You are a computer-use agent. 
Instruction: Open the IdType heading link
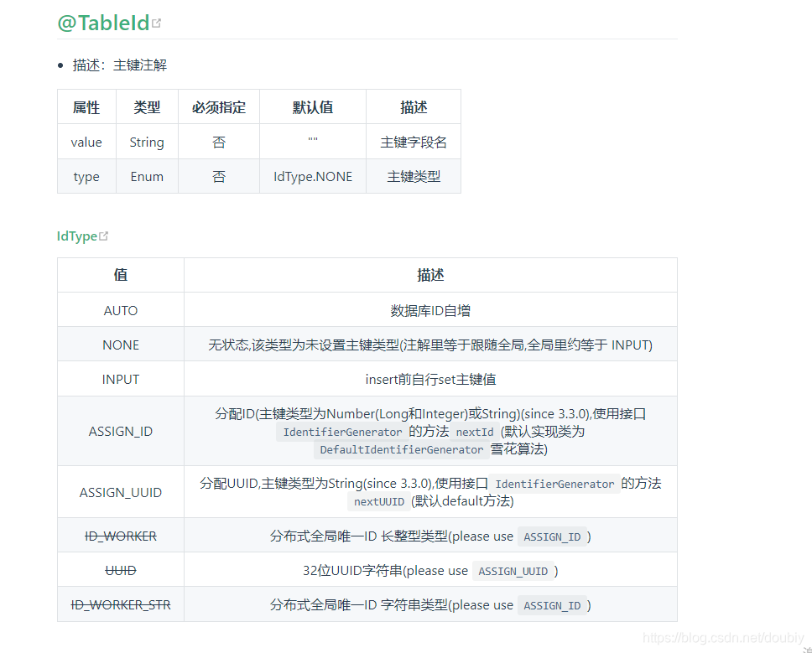[74, 236]
